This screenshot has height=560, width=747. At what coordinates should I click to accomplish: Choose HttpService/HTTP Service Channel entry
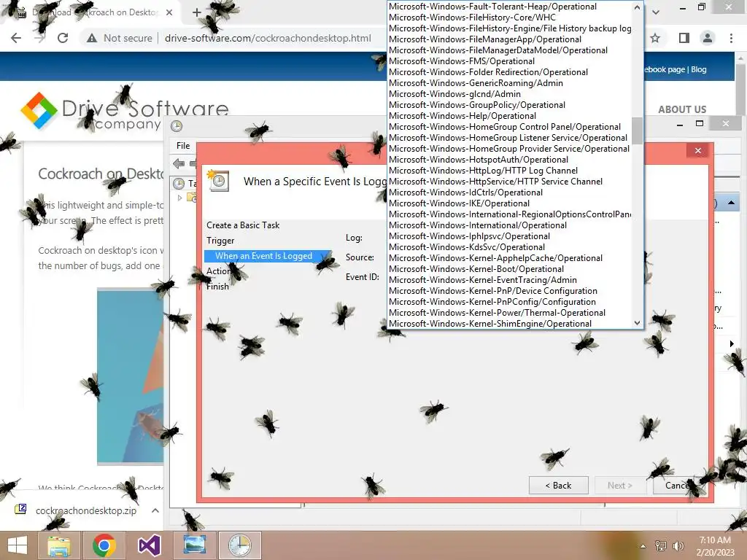click(x=510, y=182)
